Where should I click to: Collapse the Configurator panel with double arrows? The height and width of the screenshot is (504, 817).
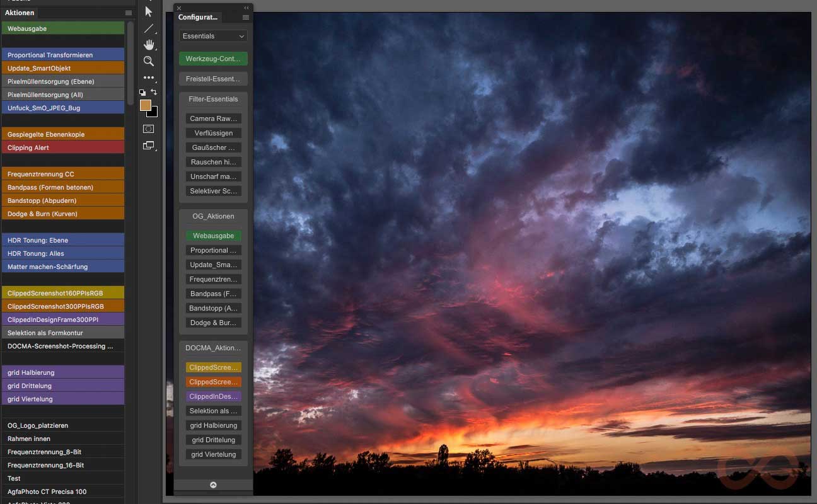click(246, 8)
